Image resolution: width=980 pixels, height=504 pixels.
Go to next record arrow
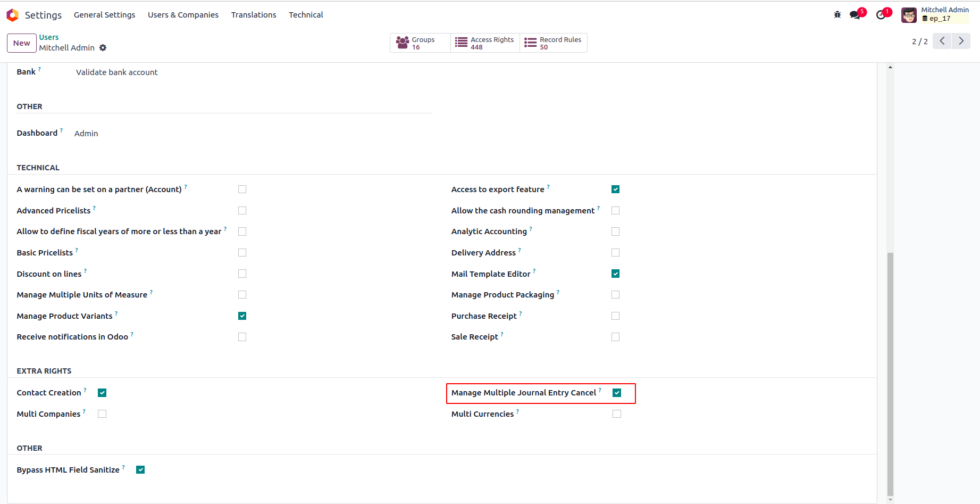961,41
